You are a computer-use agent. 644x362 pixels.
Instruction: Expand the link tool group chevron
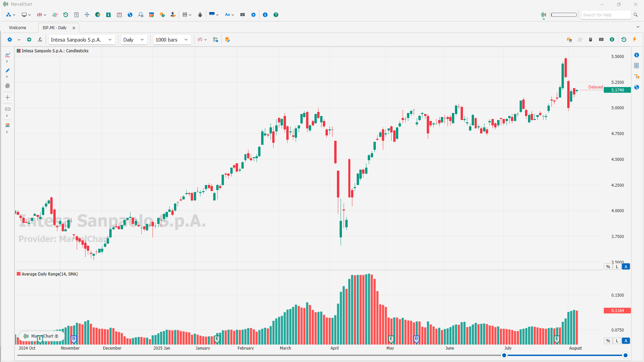(x=7, y=116)
